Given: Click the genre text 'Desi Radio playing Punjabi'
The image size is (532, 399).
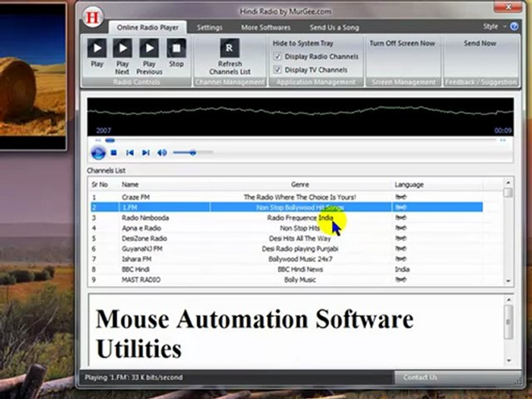Looking at the screenshot, I should coord(300,249).
